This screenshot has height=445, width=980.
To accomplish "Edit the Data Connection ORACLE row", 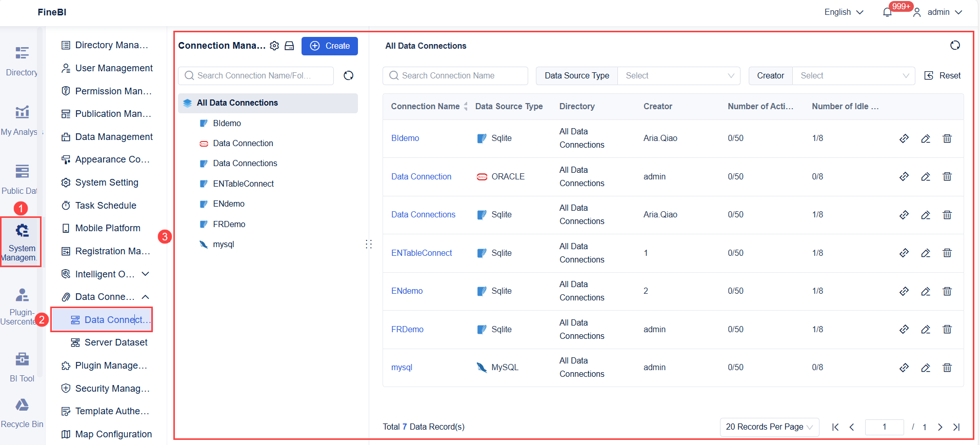I will tap(926, 177).
